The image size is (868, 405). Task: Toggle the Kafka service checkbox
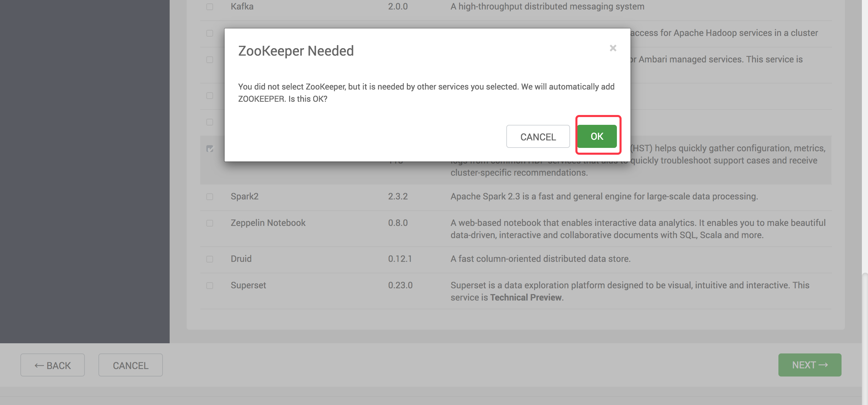pos(210,7)
